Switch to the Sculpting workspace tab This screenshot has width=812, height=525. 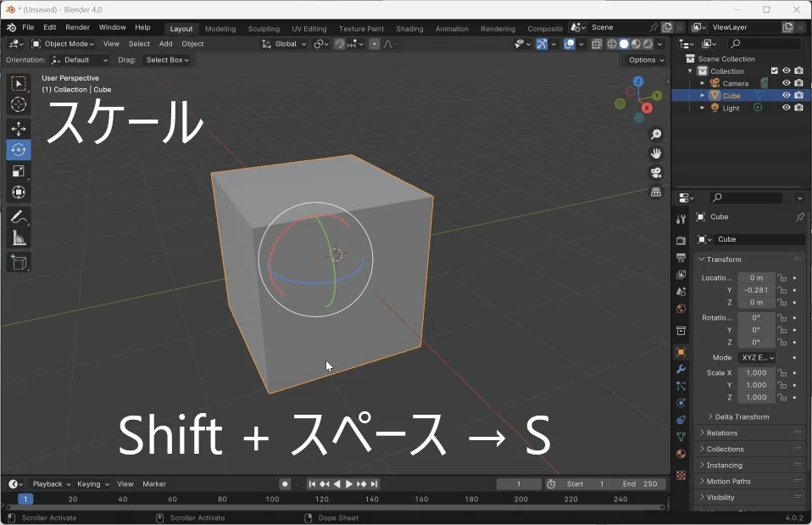[x=264, y=29]
